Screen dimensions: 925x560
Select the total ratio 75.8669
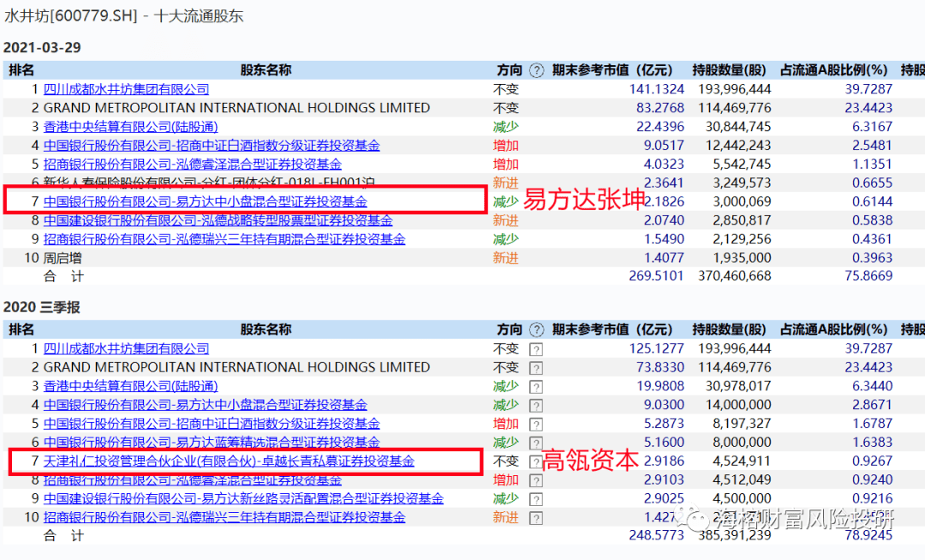(868, 276)
